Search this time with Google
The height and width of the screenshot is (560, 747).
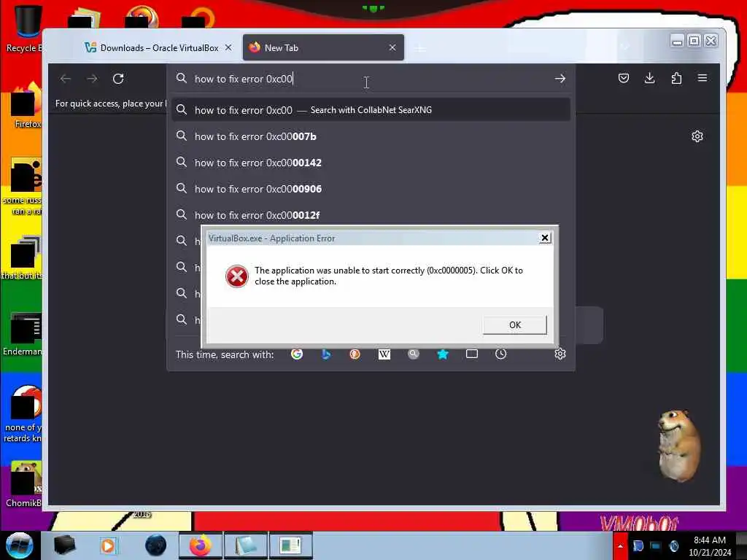click(x=297, y=354)
